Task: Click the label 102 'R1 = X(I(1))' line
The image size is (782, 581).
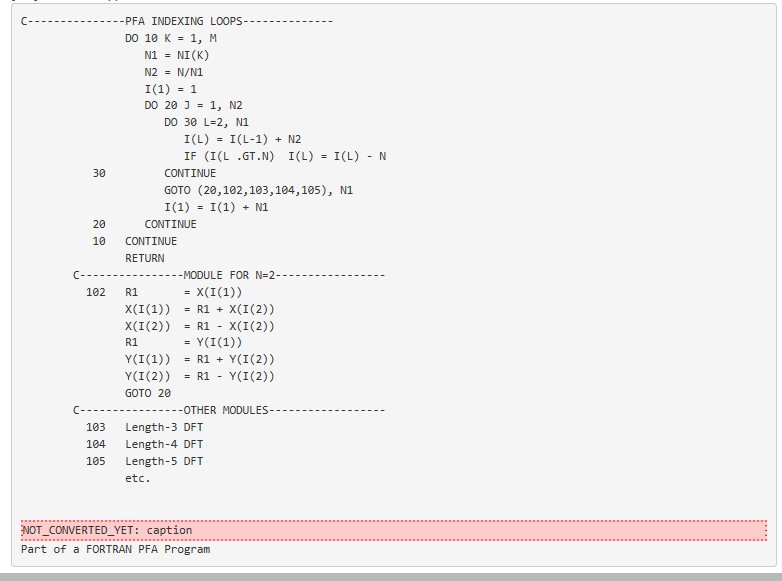Action: click(183, 292)
